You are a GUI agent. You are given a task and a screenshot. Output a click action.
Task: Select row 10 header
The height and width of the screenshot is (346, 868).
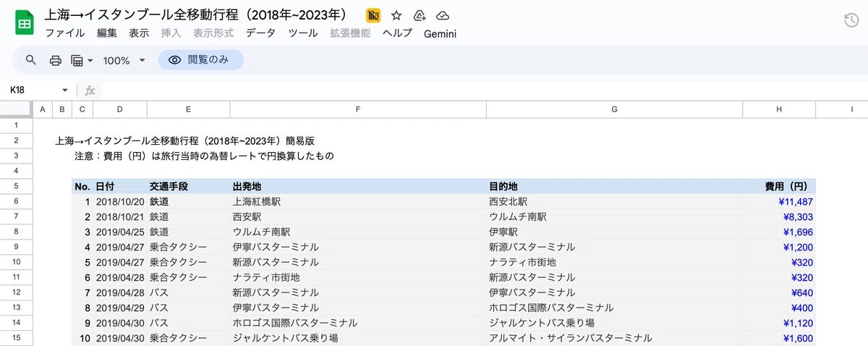[16, 262]
